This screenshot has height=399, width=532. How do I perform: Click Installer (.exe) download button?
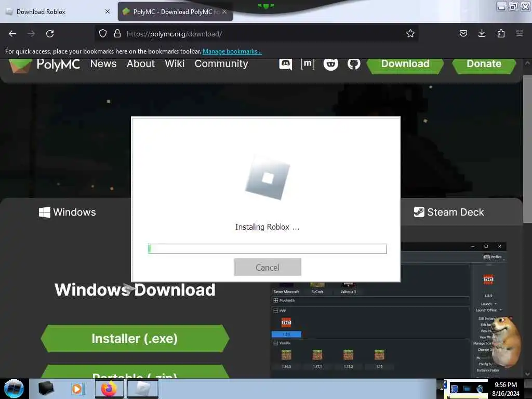135,339
